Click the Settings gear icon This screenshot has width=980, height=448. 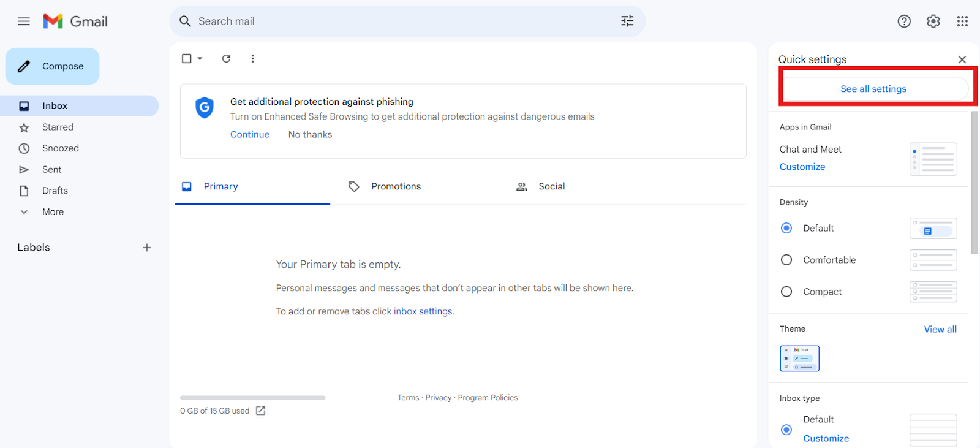coord(933,21)
